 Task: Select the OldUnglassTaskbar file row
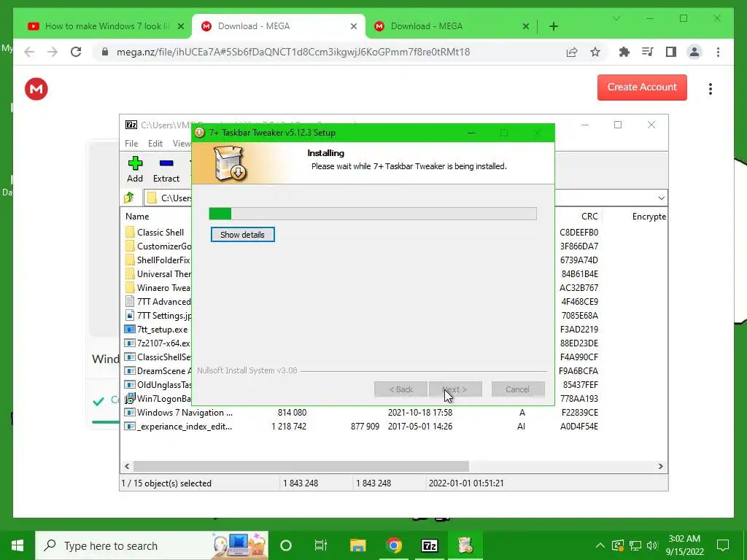[158, 384]
